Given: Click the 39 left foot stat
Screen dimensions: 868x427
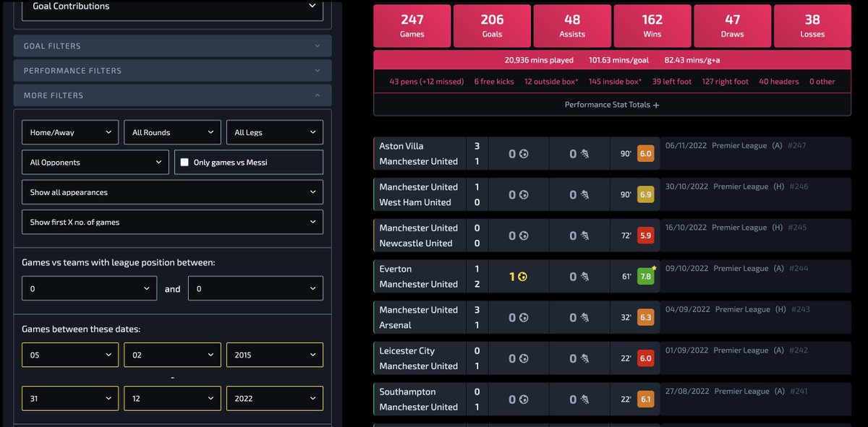Looking at the screenshot, I should 672,82.
